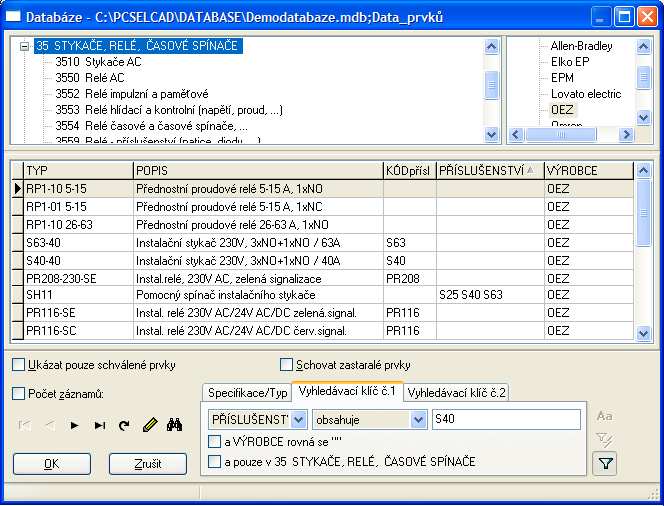Select 3553 Relé hlídací a kontrolní

point(169,111)
